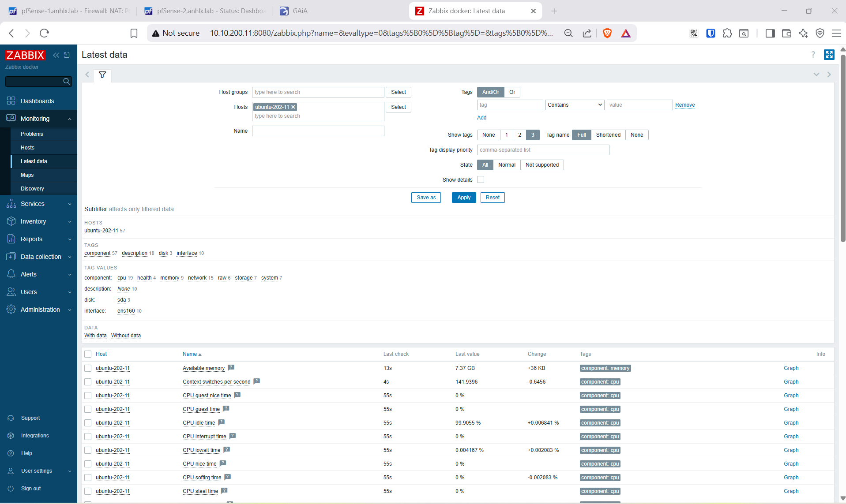The width and height of the screenshot is (846, 504).
Task: Open the Brave Rewards triangle icon
Action: 626,33
